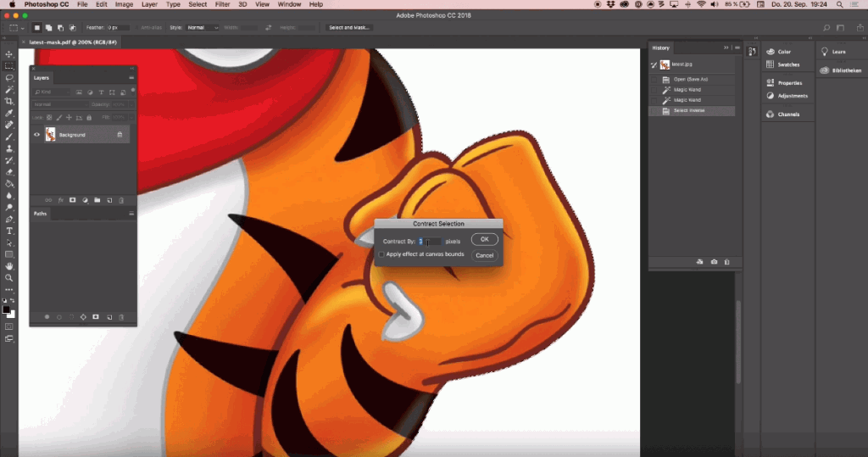Image resolution: width=868 pixels, height=457 pixels.
Task: Create new group folder in Layers panel
Action: click(97, 200)
